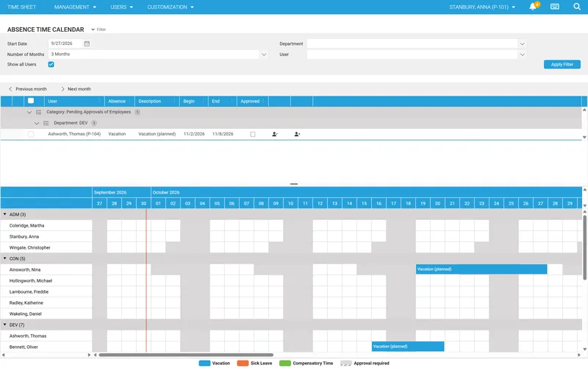Click Wingate, Christopher row name
The height and width of the screenshot is (368, 588).
tap(30, 248)
